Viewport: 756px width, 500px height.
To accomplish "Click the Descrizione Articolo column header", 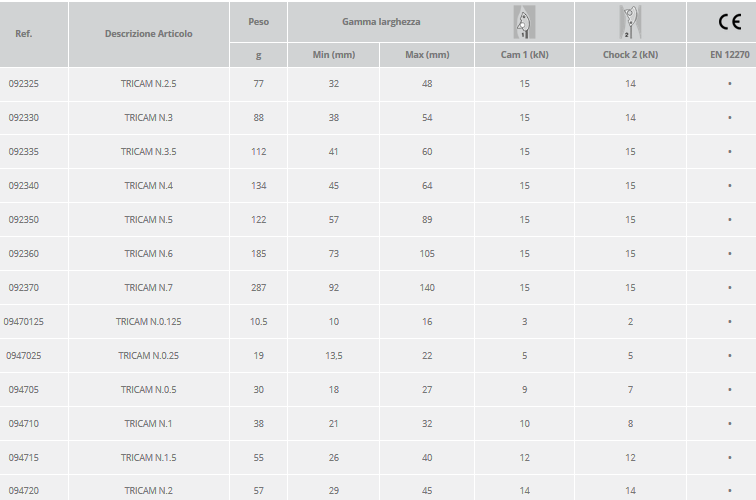I will [x=148, y=34].
